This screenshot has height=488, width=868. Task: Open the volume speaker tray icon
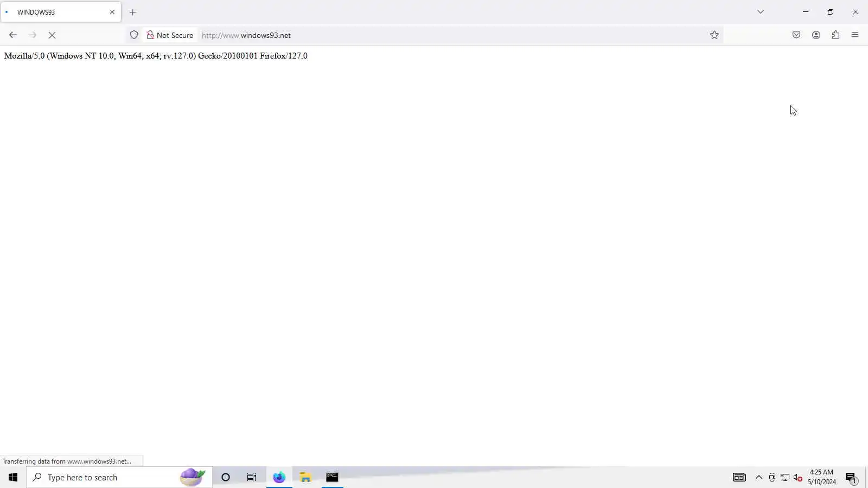[x=798, y=477]
